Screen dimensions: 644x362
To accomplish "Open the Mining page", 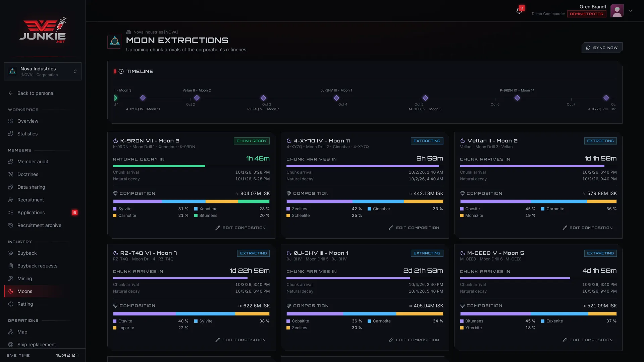I will click(43, 279).
